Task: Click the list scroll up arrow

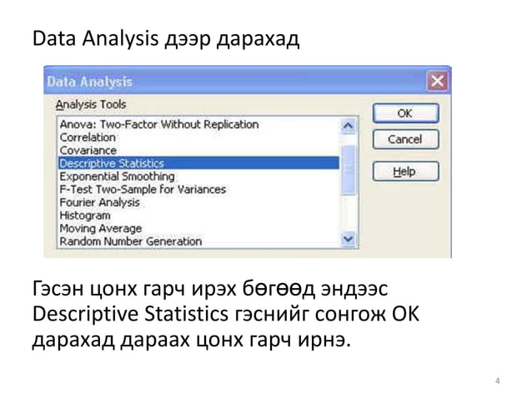Action: 348,126
